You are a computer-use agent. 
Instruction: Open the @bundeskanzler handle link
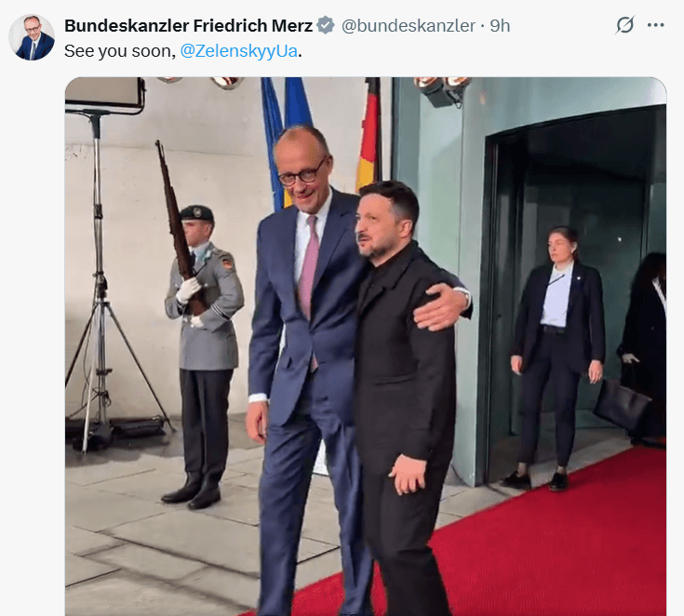point(409,26)
